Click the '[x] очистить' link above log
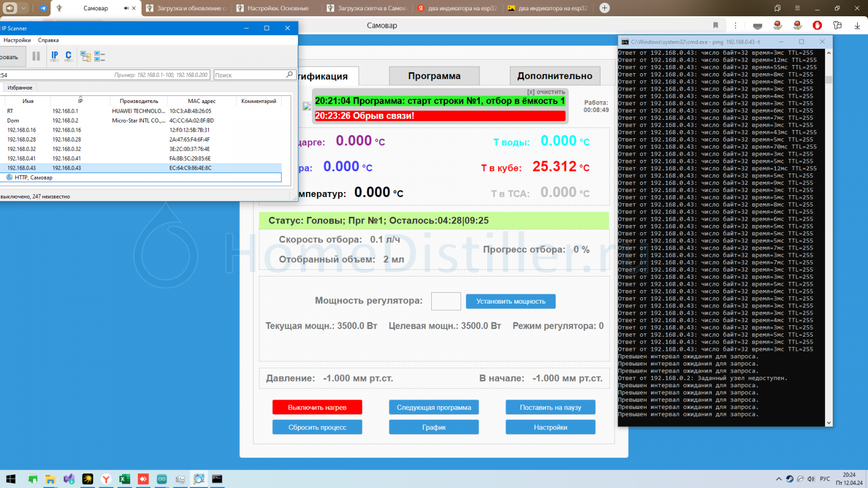Viewport: 868px width, 488px height. pos(546,92)
